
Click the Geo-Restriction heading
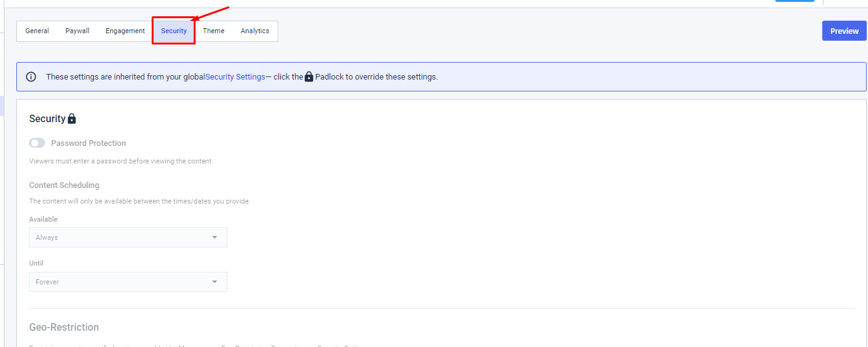[64, 327]
